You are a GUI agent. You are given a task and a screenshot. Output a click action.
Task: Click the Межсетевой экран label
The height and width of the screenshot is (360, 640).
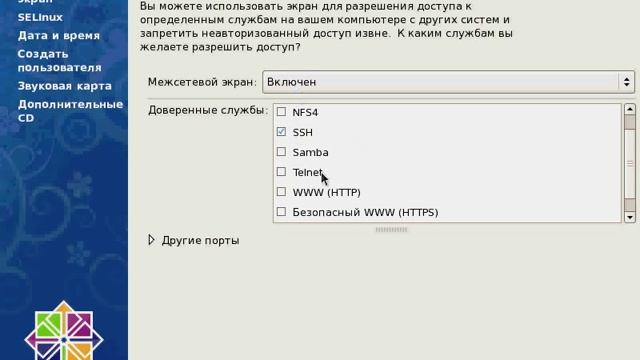[202, 82]
